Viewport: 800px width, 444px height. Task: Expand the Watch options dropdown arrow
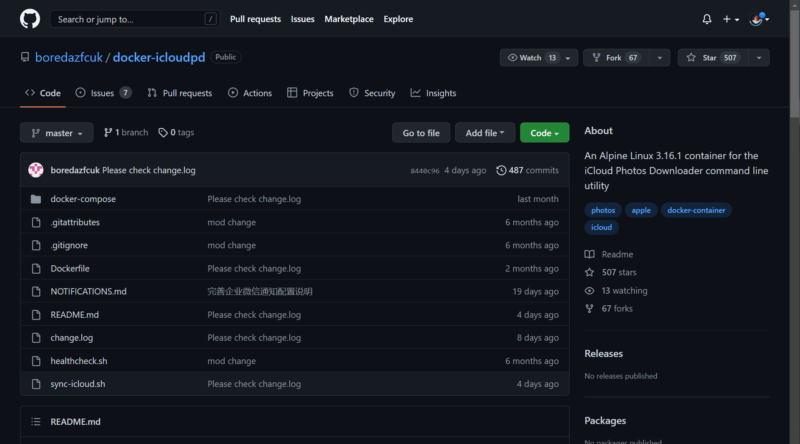[568, 58]
